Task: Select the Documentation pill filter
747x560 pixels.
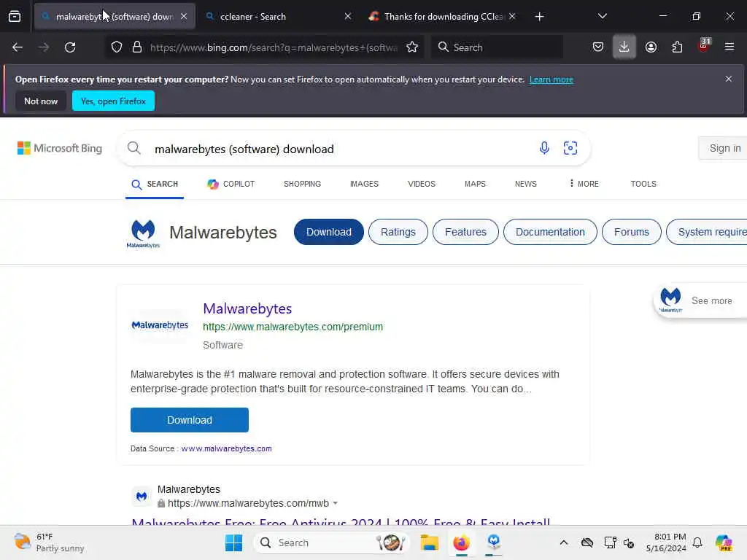Action: [550, 232]
